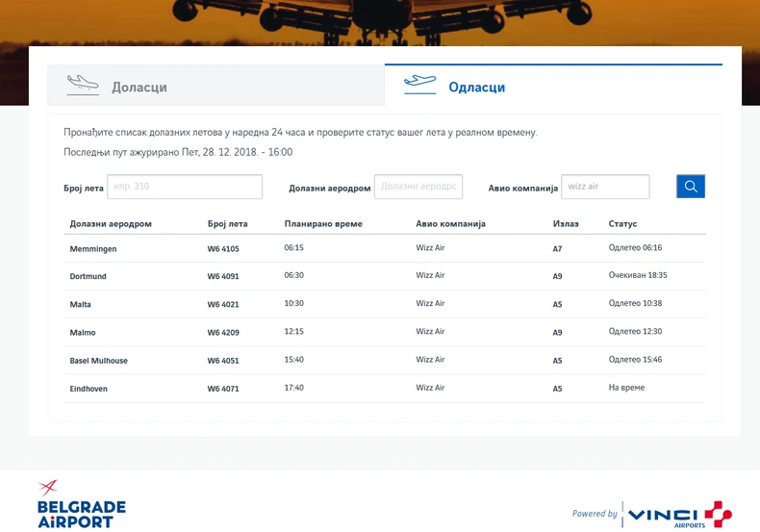
Task: Click the landing plane icon on Доласци
Action: pos(83,86)
